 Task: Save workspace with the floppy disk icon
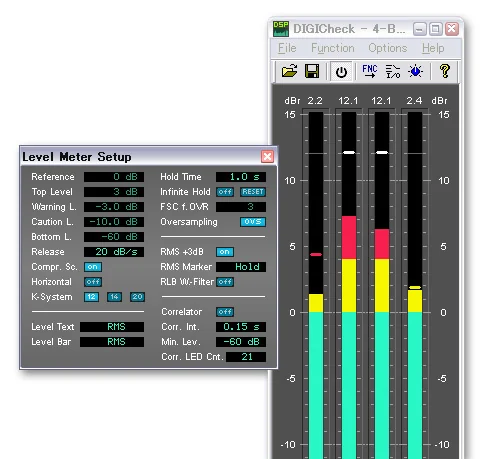(x=312, y=71)
